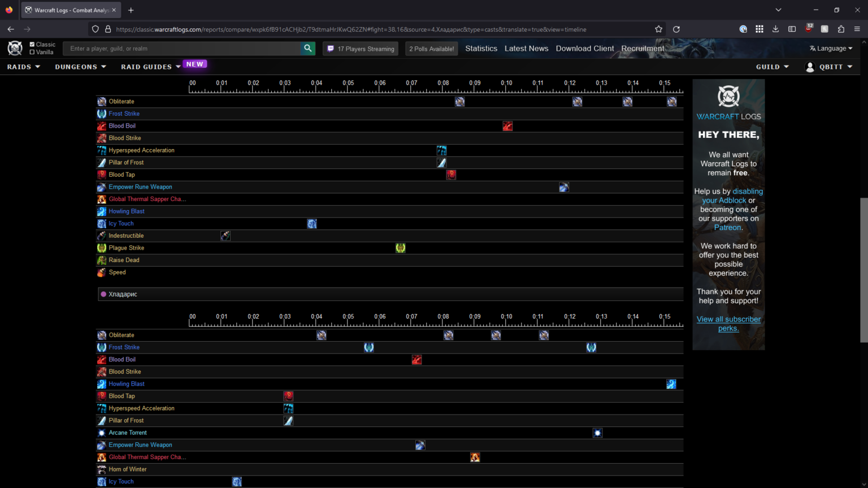Click the green search magnifier button
The image size is (868, 488).
coord(308,49)
